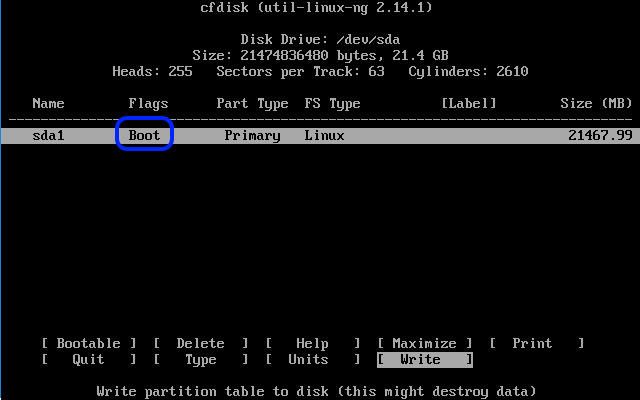Click the [Label] column header
This screenshot has width=640, height=400.
[469, 103]
